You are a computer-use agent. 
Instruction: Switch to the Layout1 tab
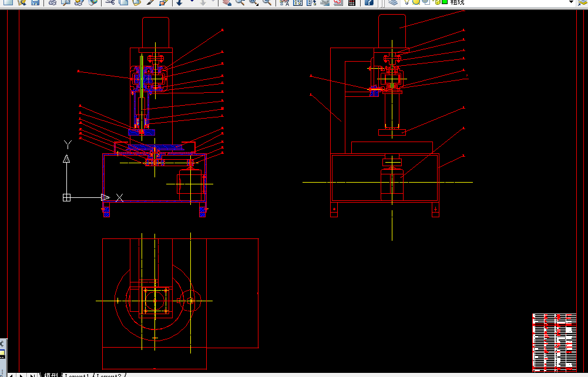coord(77,375)
